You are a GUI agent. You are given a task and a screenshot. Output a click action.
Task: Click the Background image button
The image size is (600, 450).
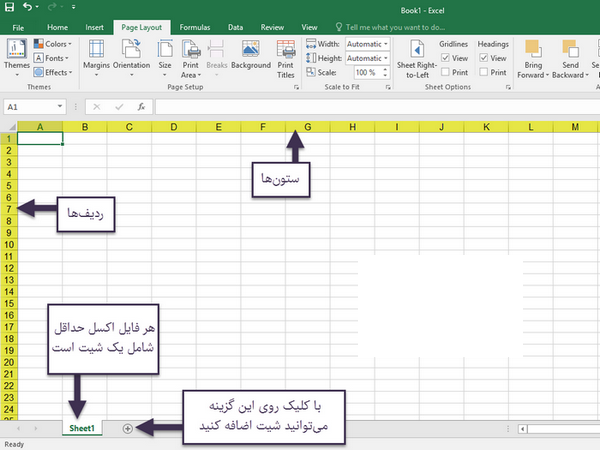click(x=251, y=55)
